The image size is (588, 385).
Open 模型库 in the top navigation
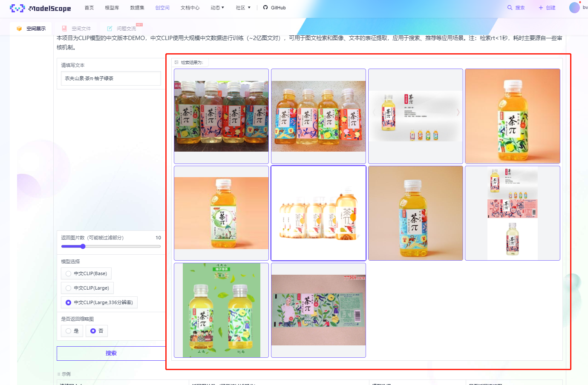pyautogui.click(x=112, y=8)
